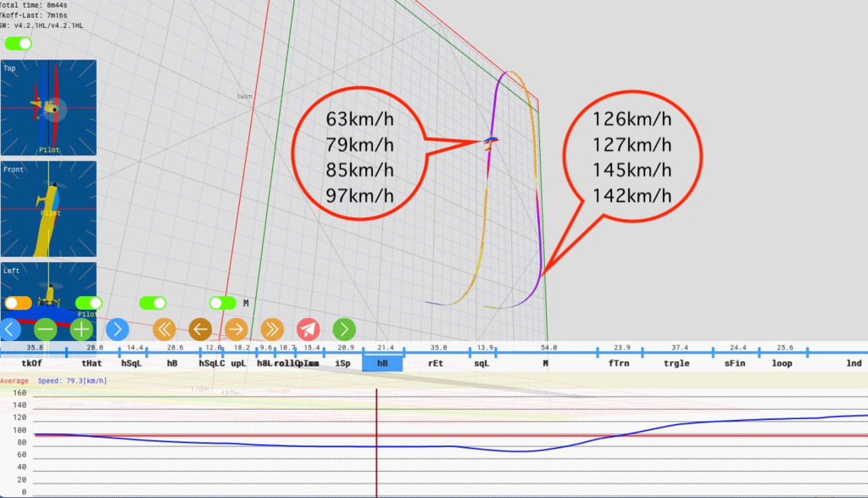Click the SW: v4.2.1HL version text
868x498 pixels.
coord(42,25)
